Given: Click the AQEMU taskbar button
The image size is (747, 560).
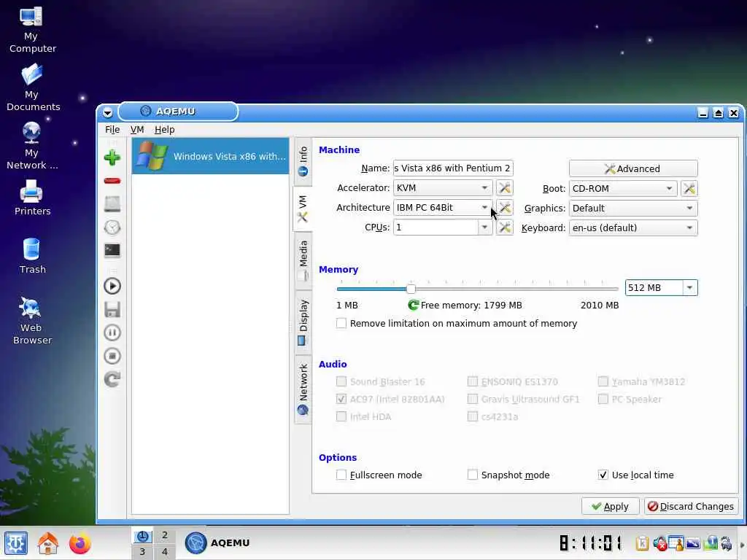Looking at the screenshot, I should point(217,542).
